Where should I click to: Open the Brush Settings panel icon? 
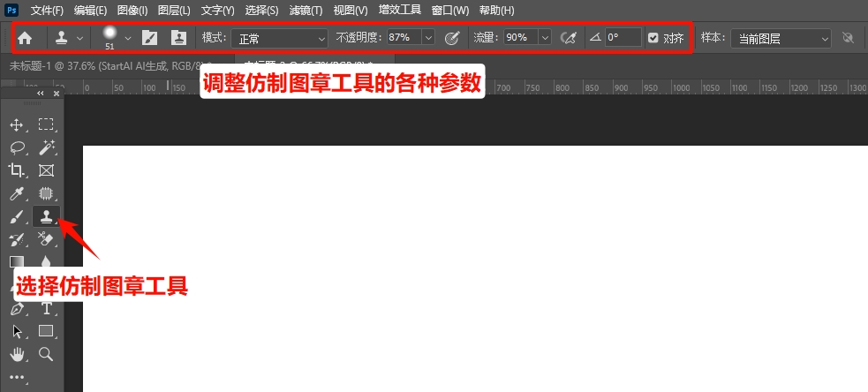[149, 38]
